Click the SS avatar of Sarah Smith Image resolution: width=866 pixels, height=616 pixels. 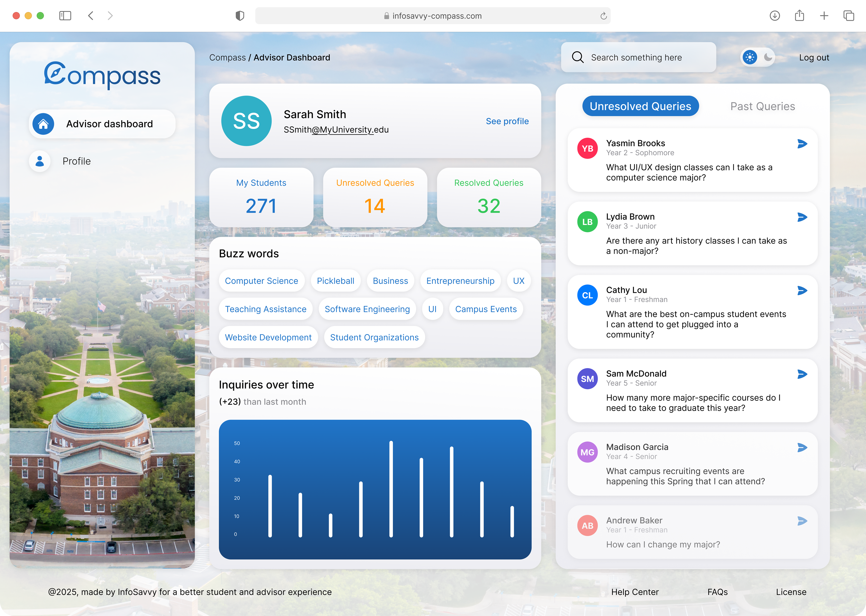tap(246, 121)
